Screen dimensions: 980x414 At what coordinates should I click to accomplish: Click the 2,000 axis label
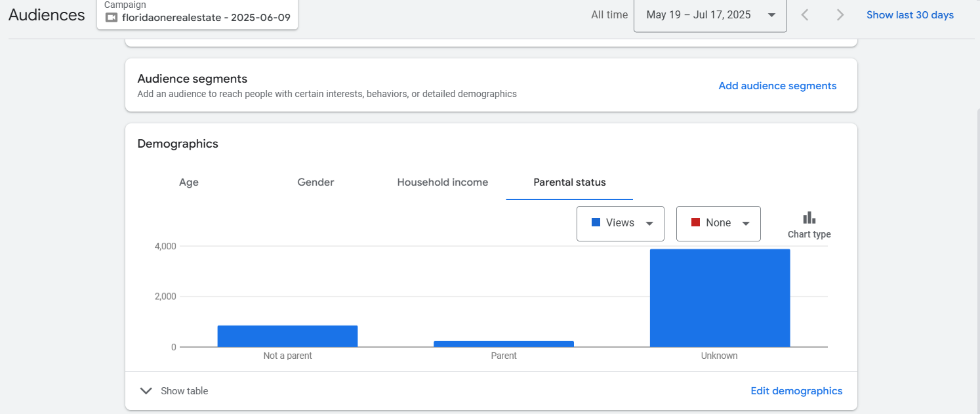click(x=165, y=297)
